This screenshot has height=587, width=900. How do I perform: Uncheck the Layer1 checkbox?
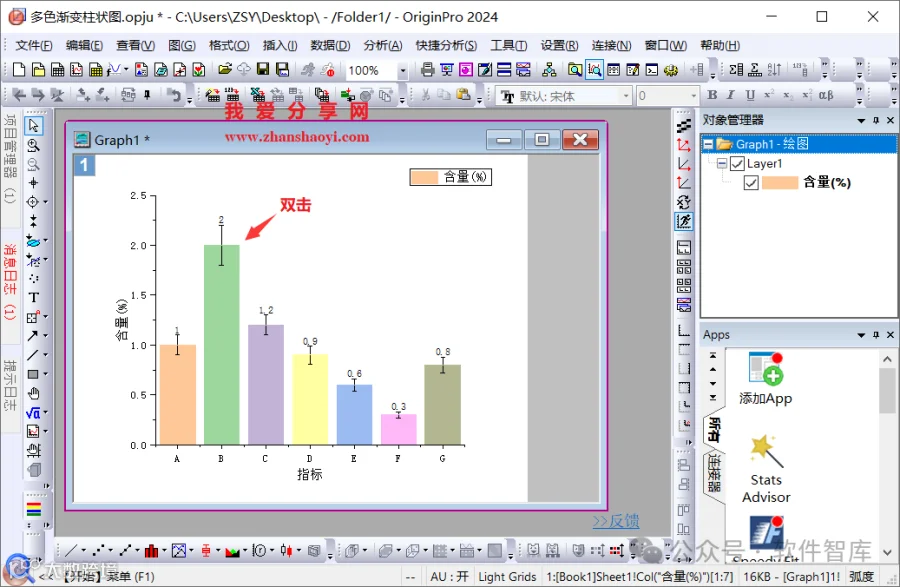pyautogui.click(x=737, y=164)
